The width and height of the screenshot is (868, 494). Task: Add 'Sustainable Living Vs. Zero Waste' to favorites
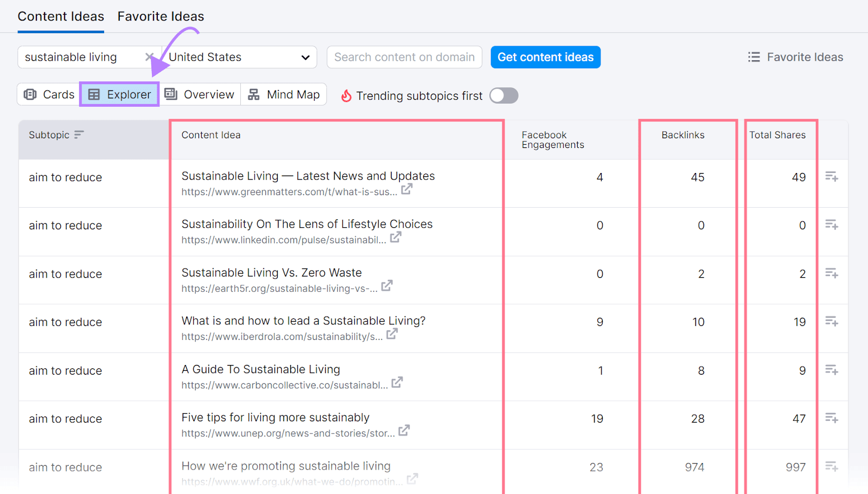(x=832, y=273)
